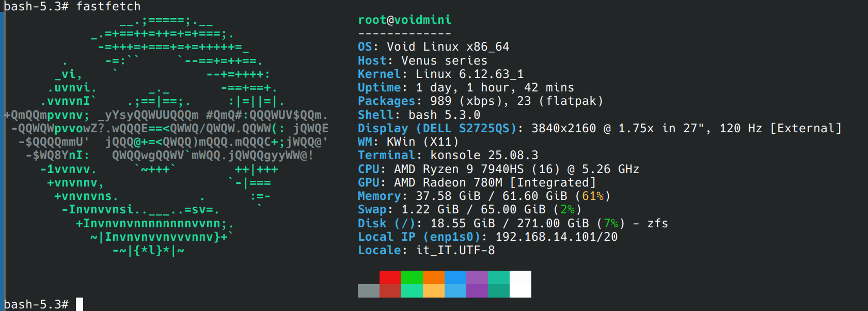Click the Kernel version value 6.12.63_1
Screen dimensions: 868x311
tap(491, 74)
